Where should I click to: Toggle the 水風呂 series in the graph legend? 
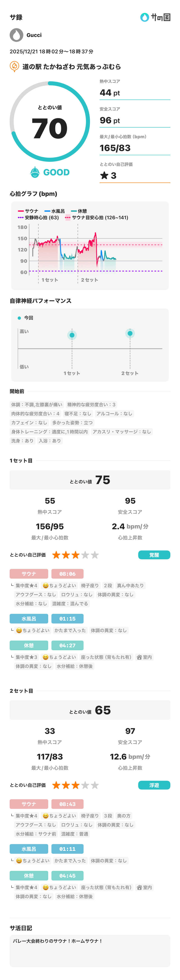pyautogui.click(x=54, y=211)
